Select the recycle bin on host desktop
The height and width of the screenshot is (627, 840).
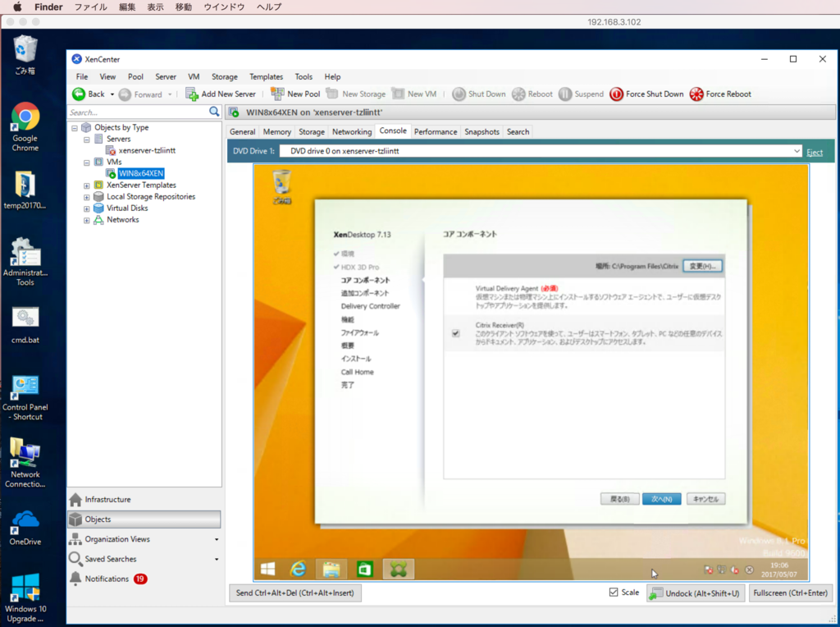click(25, 55)
